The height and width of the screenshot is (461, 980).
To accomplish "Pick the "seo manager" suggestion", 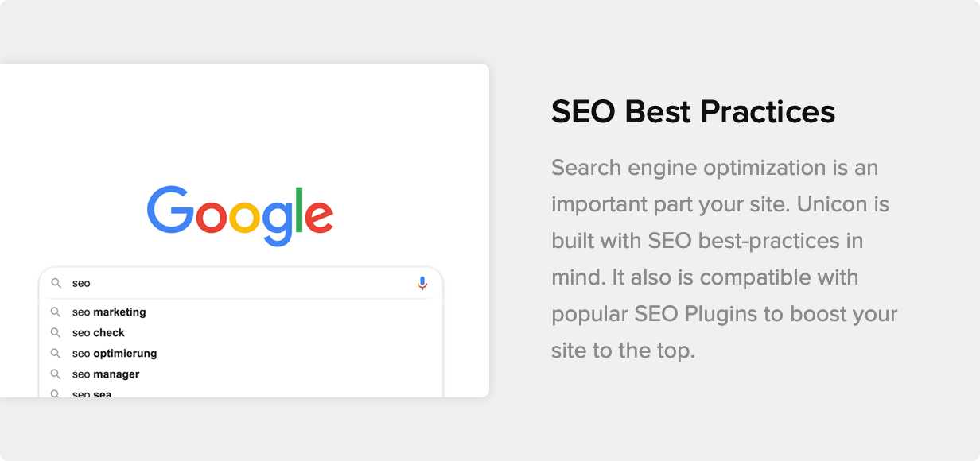I will click(106, 374).
